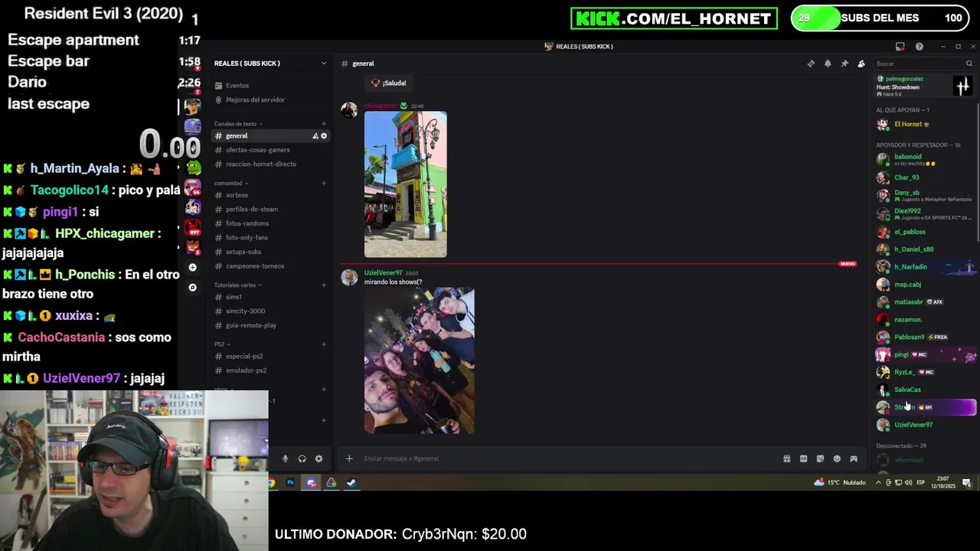Open the emoji picker icon
Viewport: 980px width, 551px height.
point(837,458)
